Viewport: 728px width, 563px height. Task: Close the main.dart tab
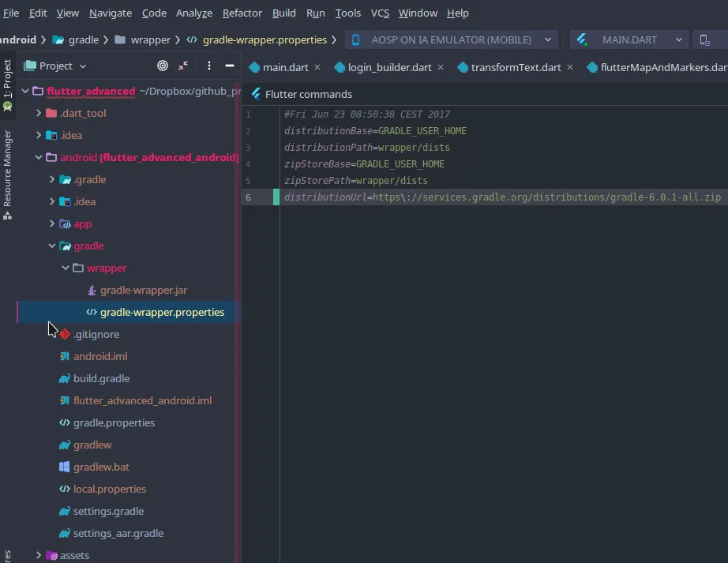click(317, 67)
